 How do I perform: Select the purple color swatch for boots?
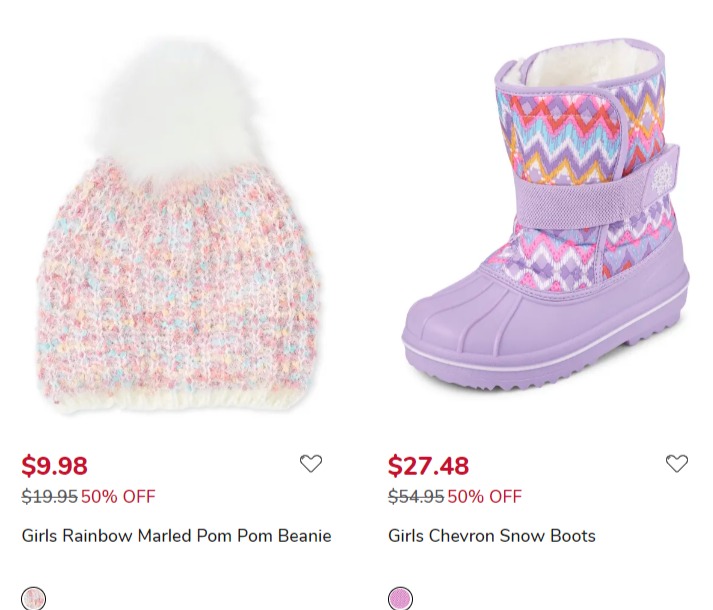pos(401,598)
